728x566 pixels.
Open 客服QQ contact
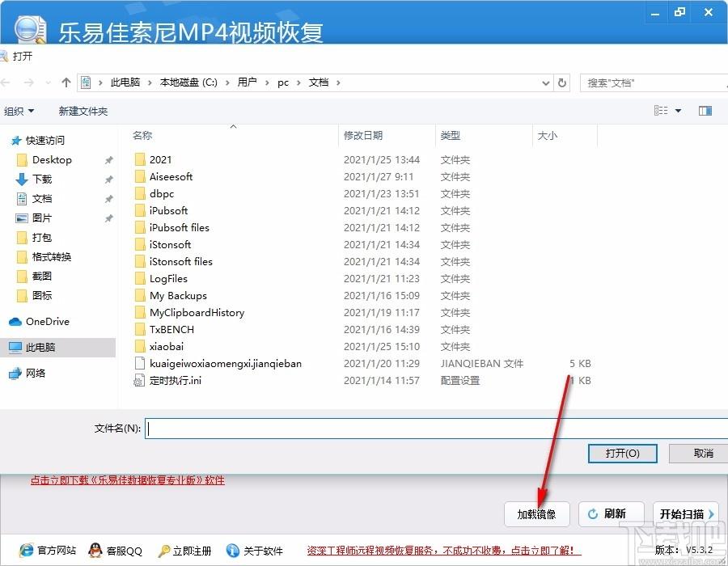coord(115,551)
